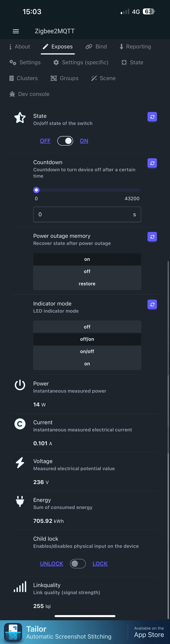Focus the Countdown seconds input field
The height and width of the screenshot is (644, 170).
click(x=87, y=214)
